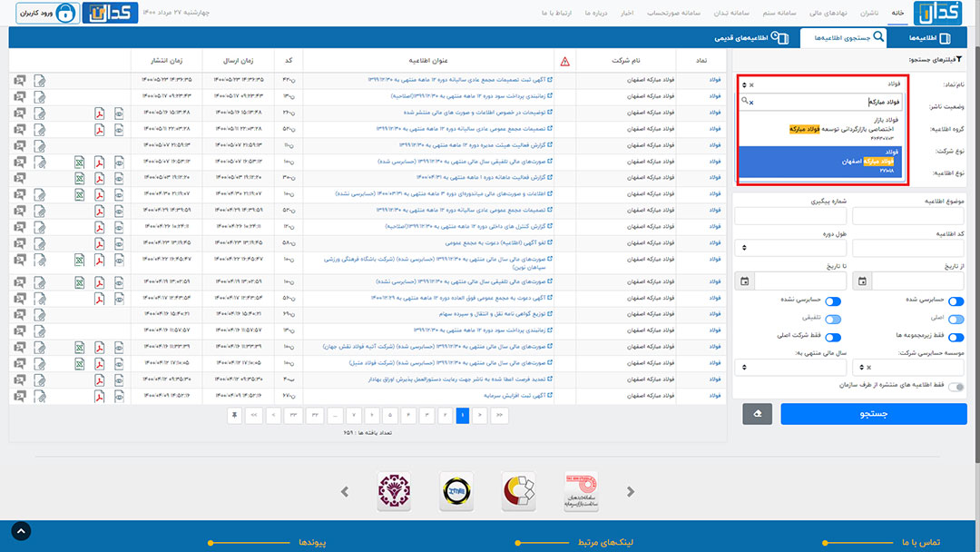
Task: Clear text in symbol search box
Action: pos(751,102)
